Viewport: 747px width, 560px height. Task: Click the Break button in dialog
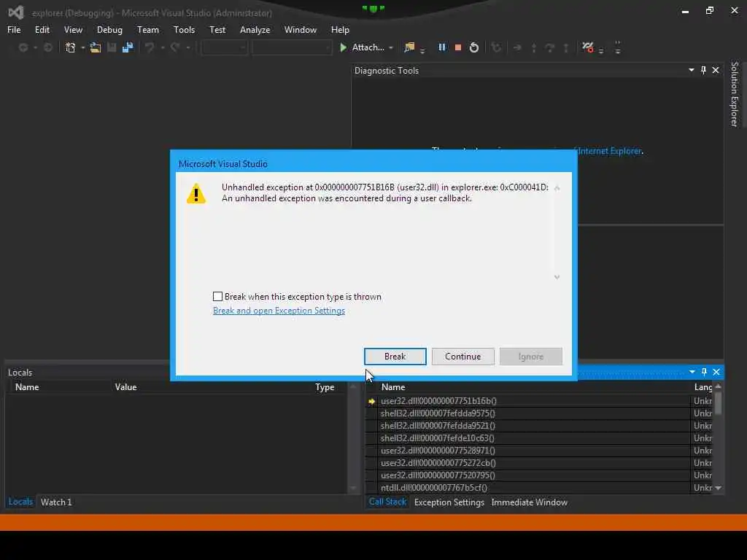(x=395, y=356)
